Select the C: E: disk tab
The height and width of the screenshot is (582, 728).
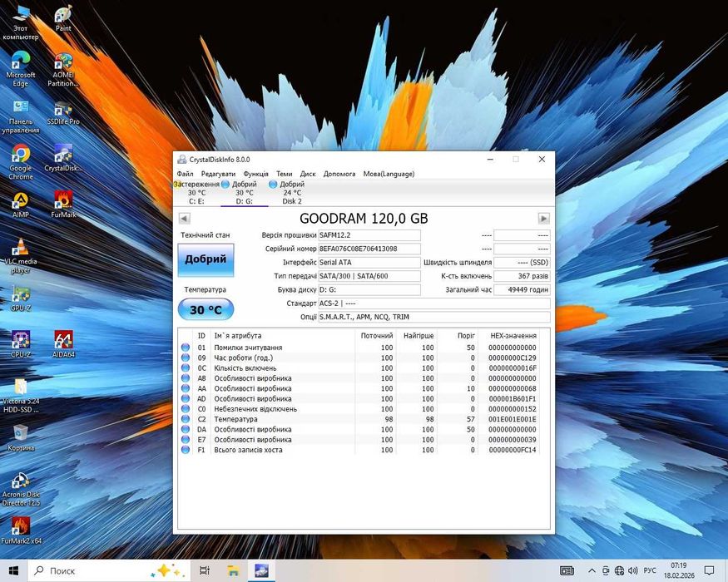click(x=197, y=193)
